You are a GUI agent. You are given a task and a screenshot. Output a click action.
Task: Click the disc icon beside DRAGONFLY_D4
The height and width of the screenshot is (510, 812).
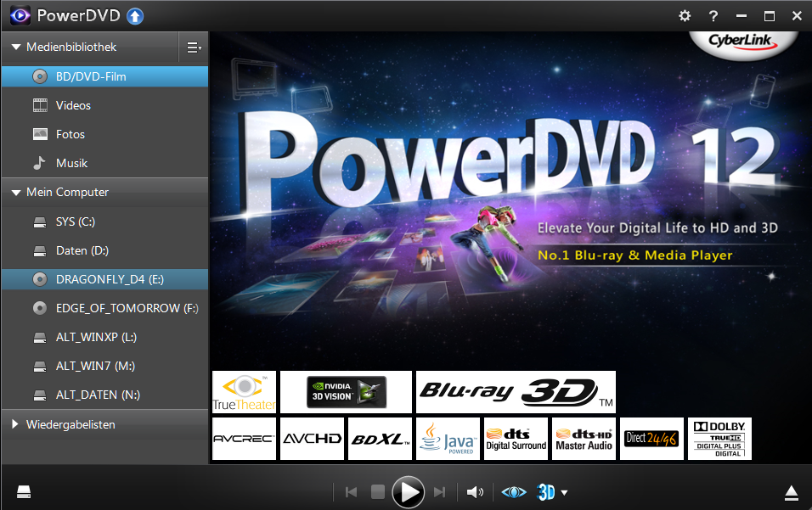point(40,279)
